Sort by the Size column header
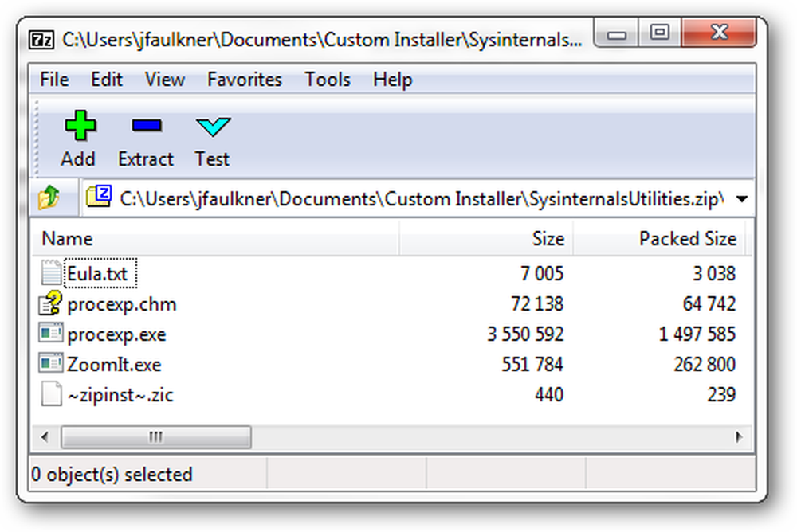Viewport: 797px width, 532px height. click(x=486, y=238)
